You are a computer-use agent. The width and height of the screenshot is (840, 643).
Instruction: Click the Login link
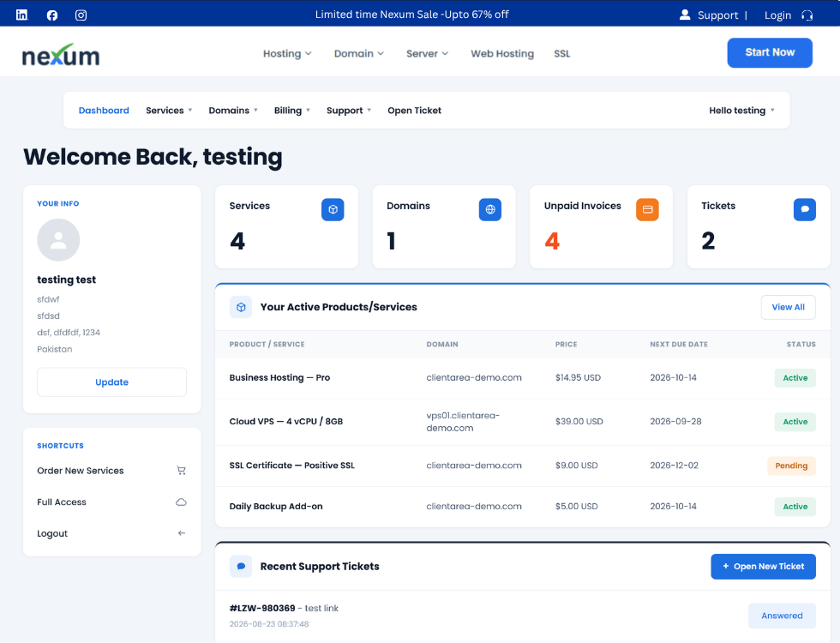tap(778, 15)
